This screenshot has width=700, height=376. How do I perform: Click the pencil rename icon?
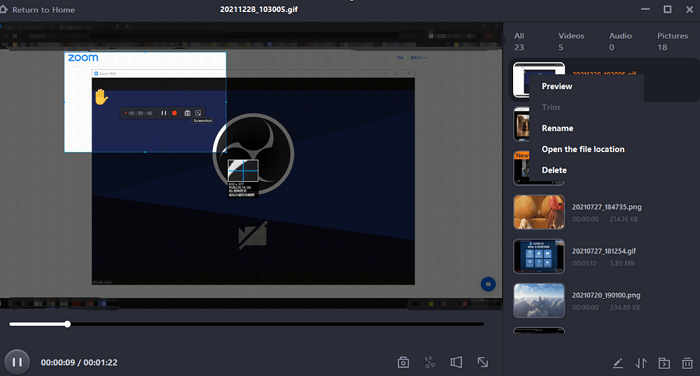point(618,363)
